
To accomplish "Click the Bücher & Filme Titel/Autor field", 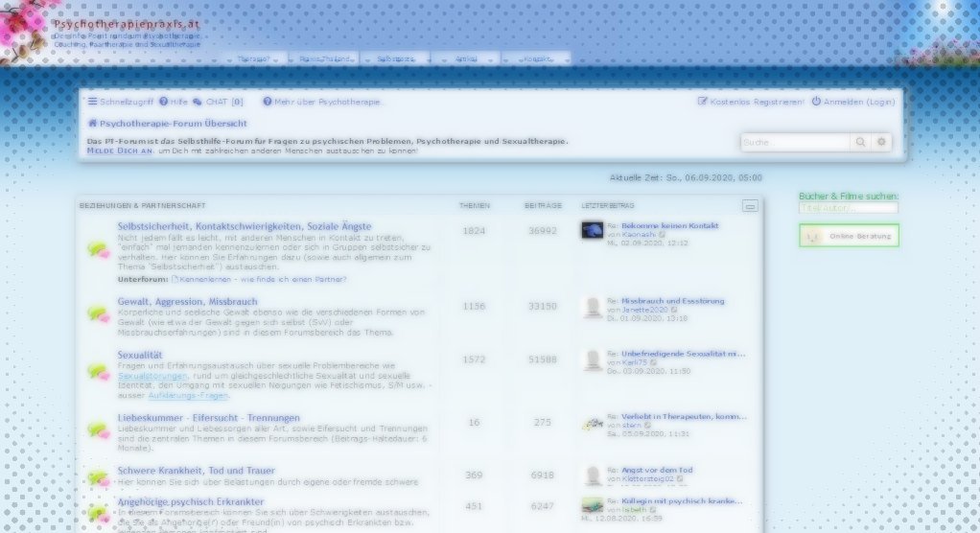I will click(x=848, y=208).
